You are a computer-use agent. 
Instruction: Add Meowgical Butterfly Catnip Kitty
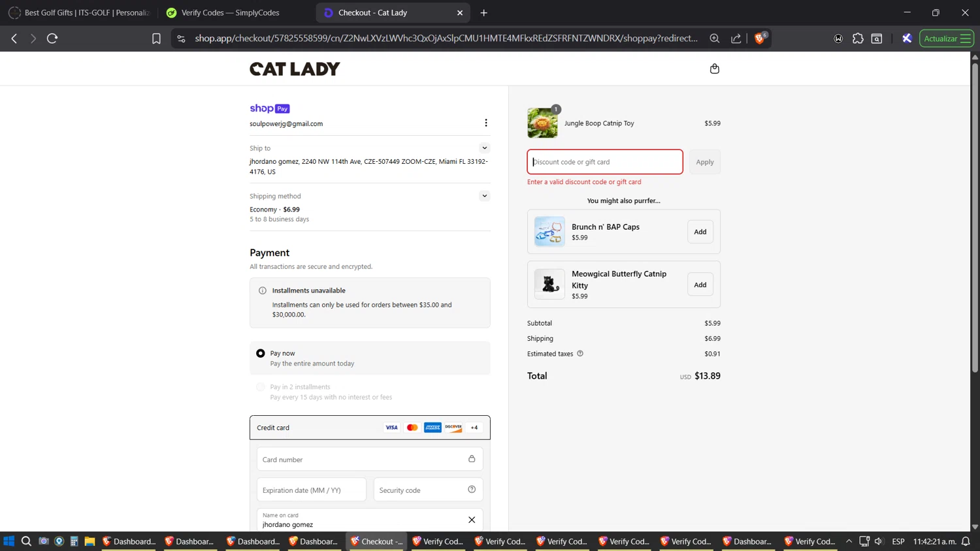700,285
